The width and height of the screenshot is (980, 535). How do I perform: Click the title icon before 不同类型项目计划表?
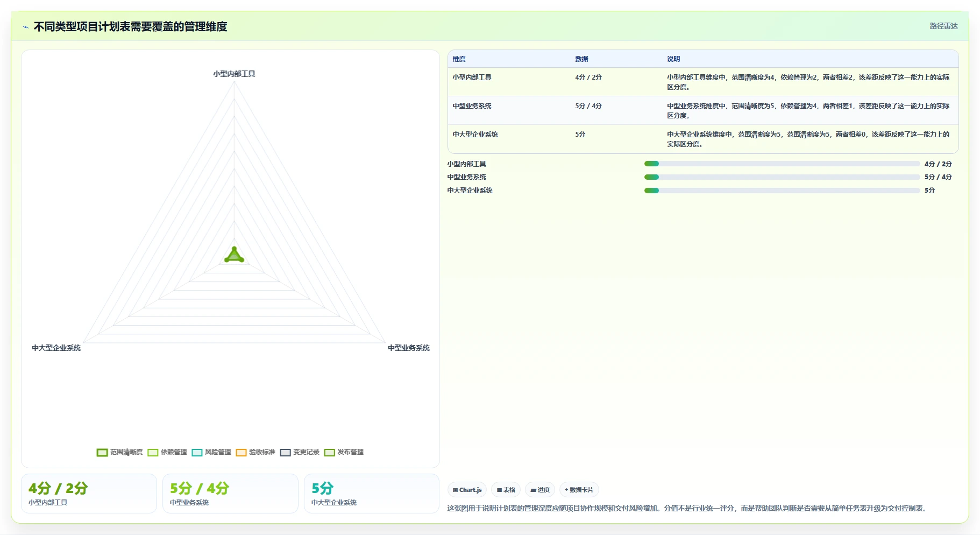pos(25,27)
